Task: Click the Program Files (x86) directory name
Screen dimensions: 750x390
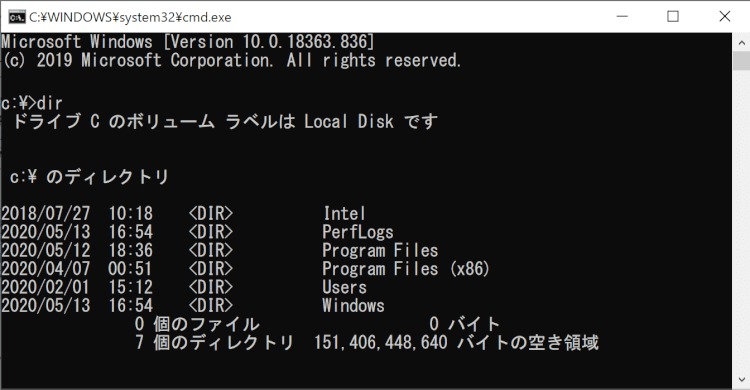Action: [406, 269]
